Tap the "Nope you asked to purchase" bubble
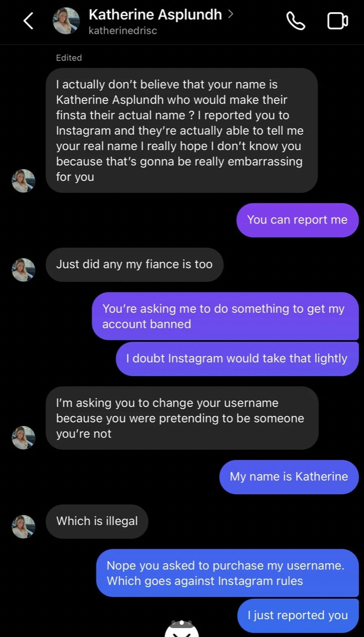 [227, 573]
